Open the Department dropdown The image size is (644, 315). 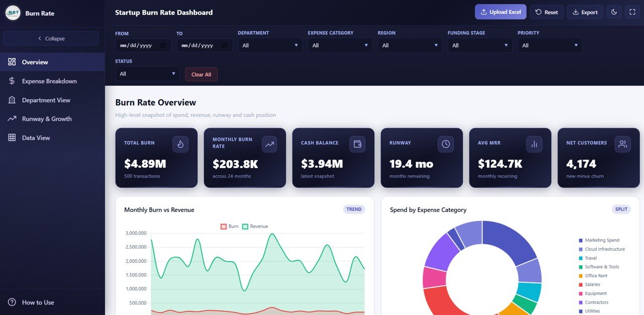(270, 45)
